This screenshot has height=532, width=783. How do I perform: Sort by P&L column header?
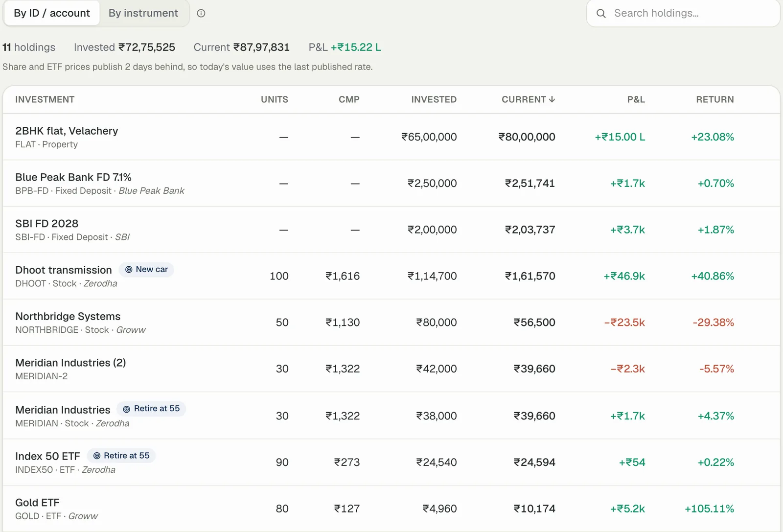click(636, 99)
